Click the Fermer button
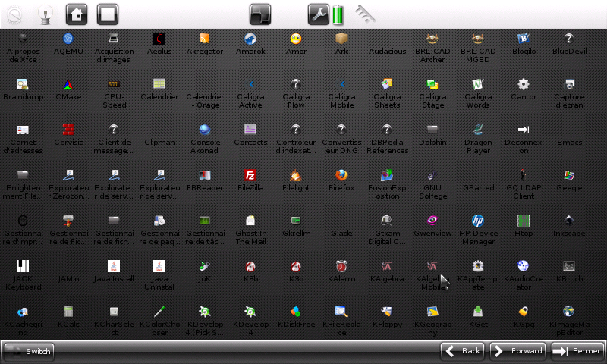607x364 pixels. coord(577,351)
